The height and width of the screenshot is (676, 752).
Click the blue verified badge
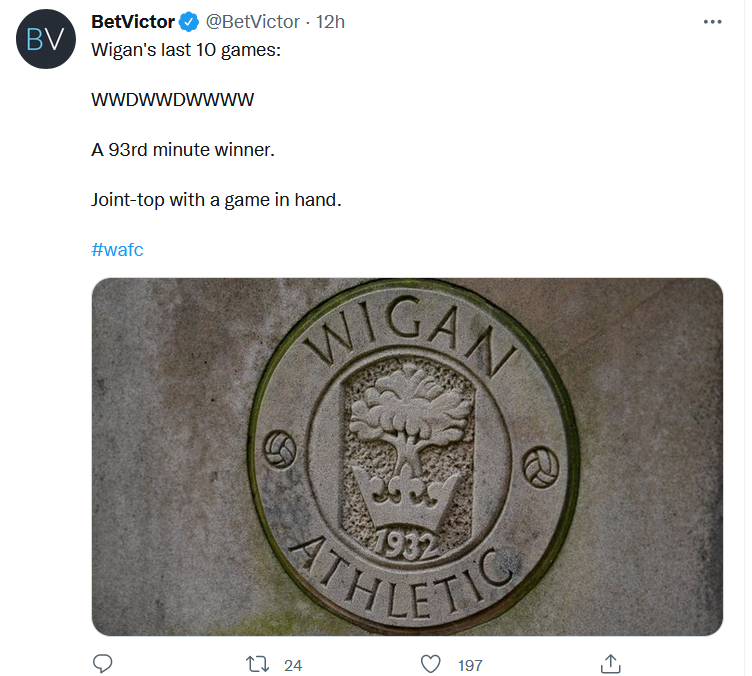[x=190, y=22]
